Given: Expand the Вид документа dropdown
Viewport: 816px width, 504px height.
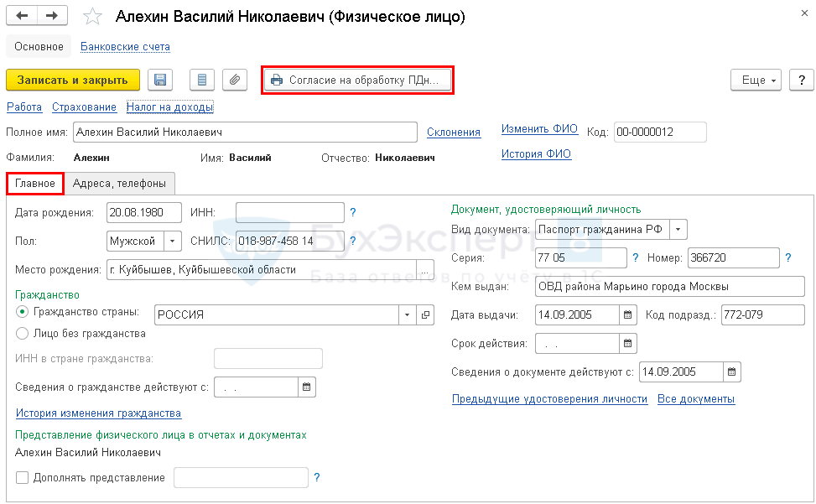Looking at the screenshot, I should (x=678, y=229).
